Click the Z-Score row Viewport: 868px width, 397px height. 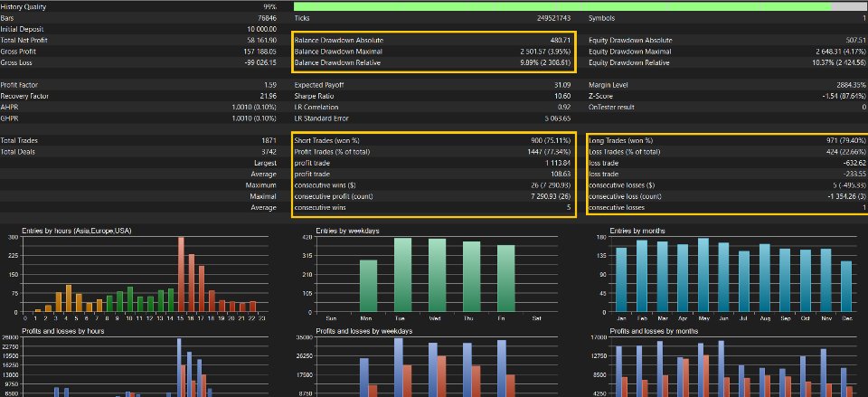727,97
